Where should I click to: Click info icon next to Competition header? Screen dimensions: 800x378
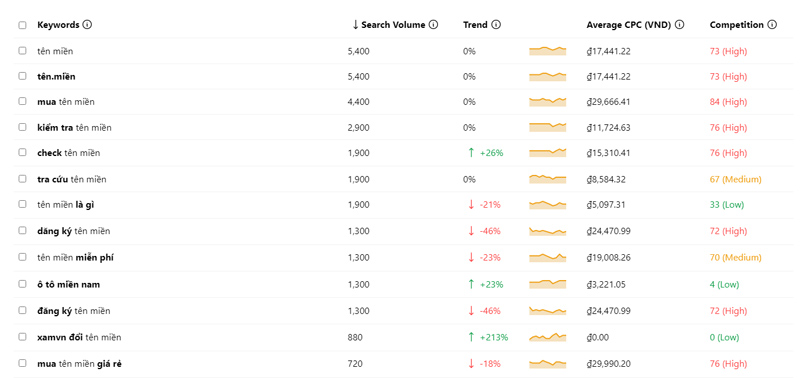tap(772, 24)
